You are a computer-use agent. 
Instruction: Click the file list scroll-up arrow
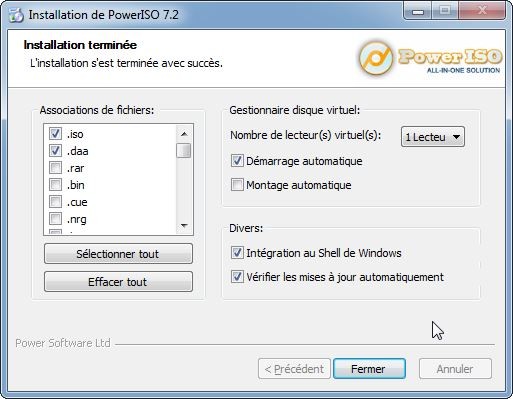click(184, 134)
